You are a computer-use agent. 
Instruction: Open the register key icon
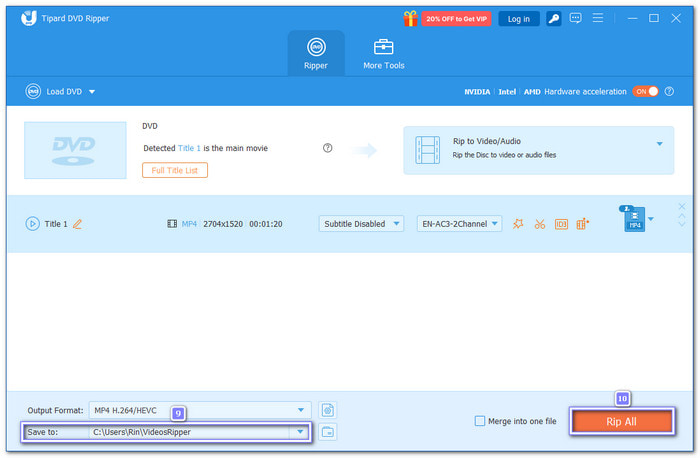point(554,19)
